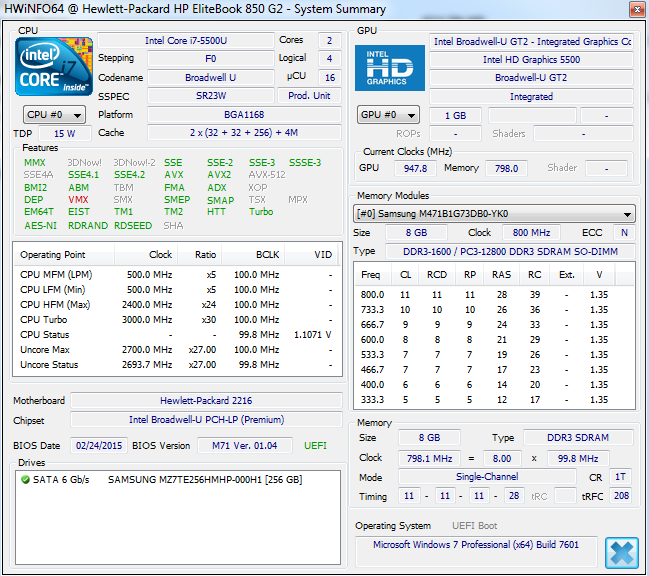Click the AVX2 feature label
The width and height of the screenshot is (649, 576).
219,175
